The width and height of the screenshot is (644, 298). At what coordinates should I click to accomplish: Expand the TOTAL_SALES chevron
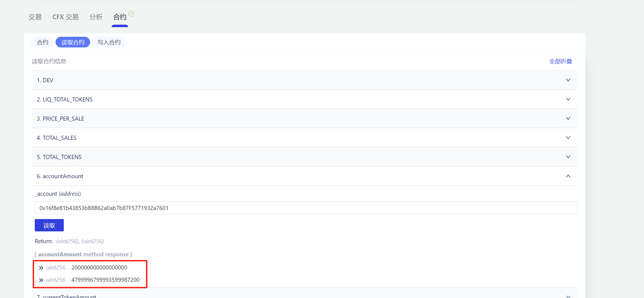point(568,138)
